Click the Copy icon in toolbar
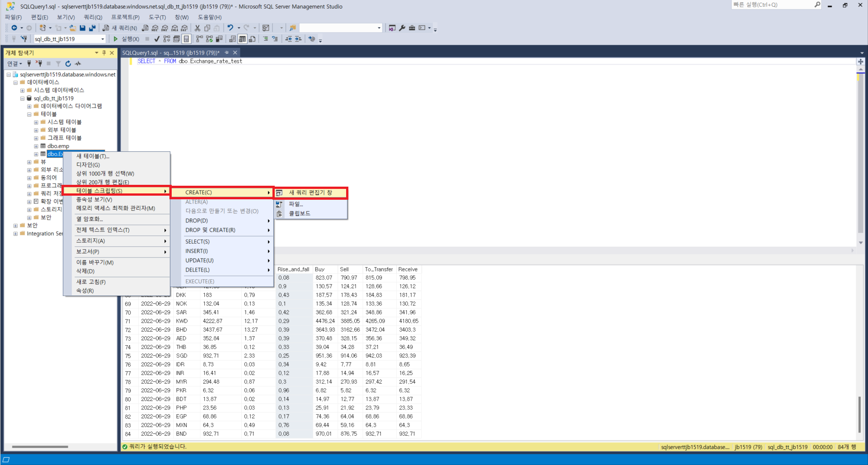Viewport: 868px width, 465px height. pyautogui.click(x=207, y=28)
